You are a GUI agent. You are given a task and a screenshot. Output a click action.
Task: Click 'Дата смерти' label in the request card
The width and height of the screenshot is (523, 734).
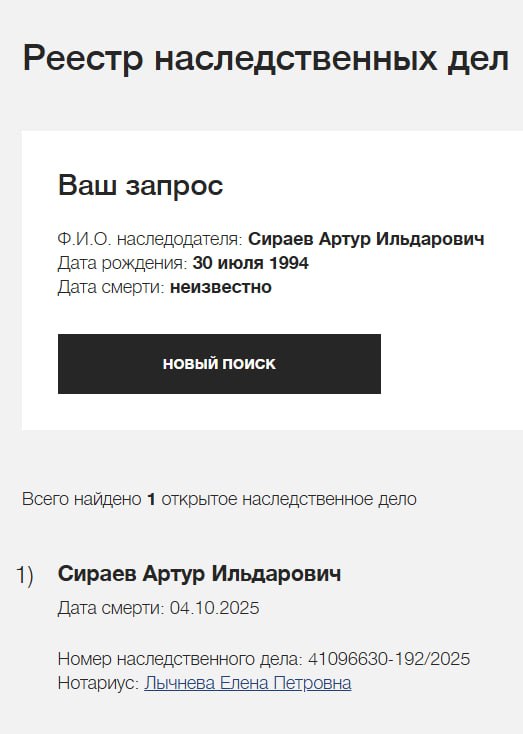111,287
